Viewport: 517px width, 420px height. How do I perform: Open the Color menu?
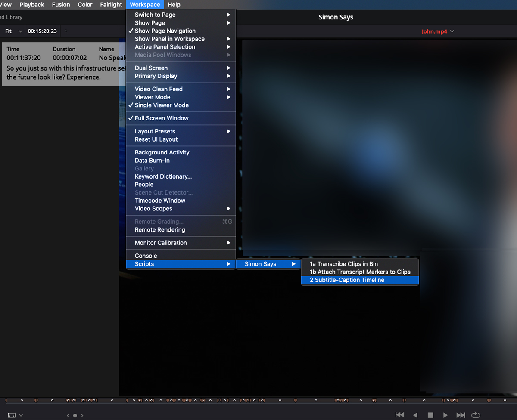85,5
